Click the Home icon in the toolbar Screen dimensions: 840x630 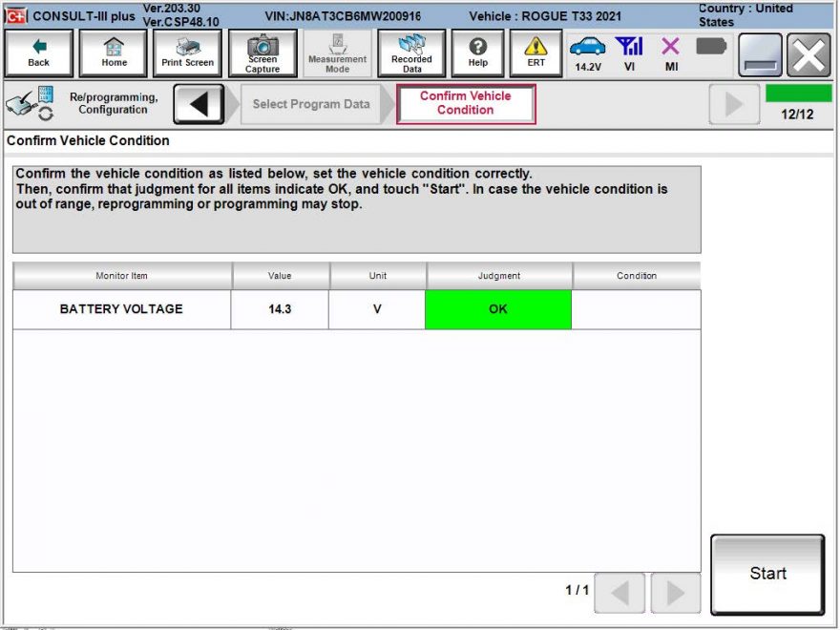coord(113,52)
